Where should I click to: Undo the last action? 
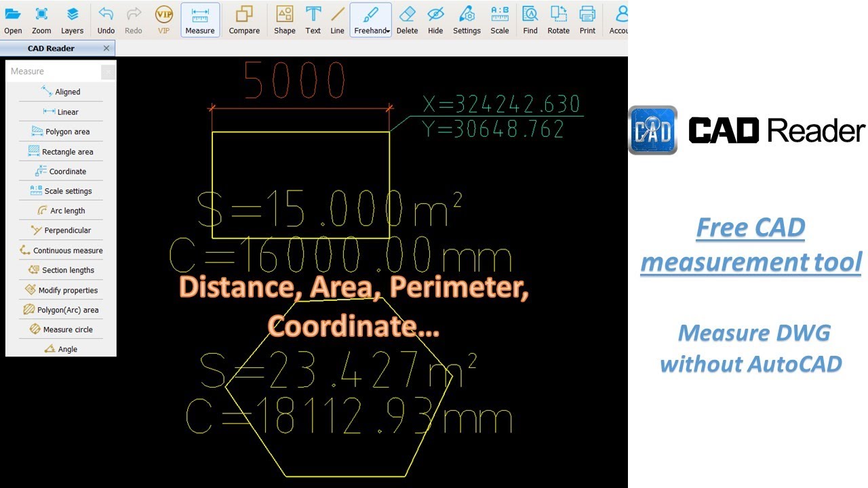106,20
